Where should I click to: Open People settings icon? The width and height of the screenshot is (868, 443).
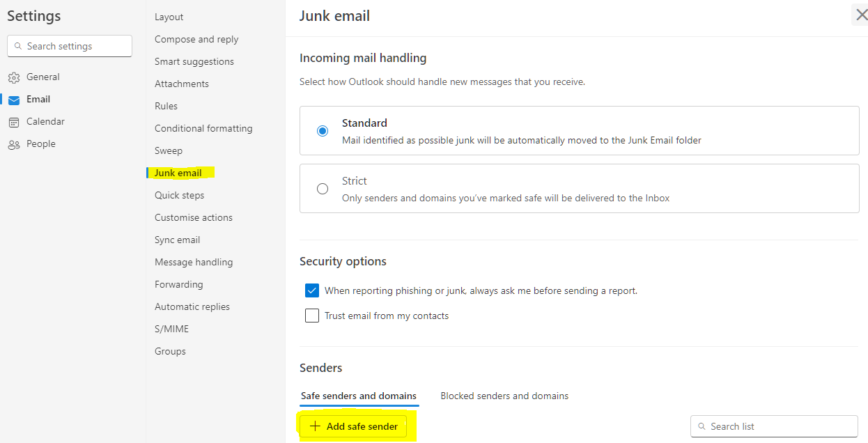14,144
